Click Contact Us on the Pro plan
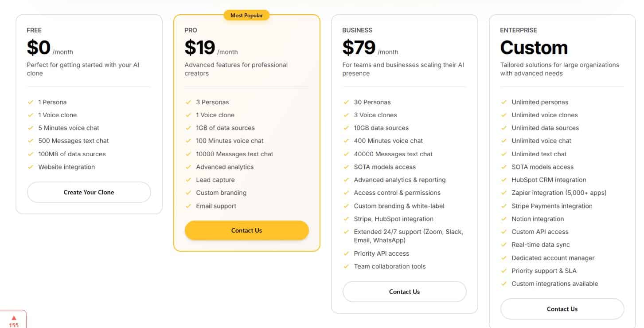Image resolution: width=644 pixels, height=328 pixels. point(246,230)
